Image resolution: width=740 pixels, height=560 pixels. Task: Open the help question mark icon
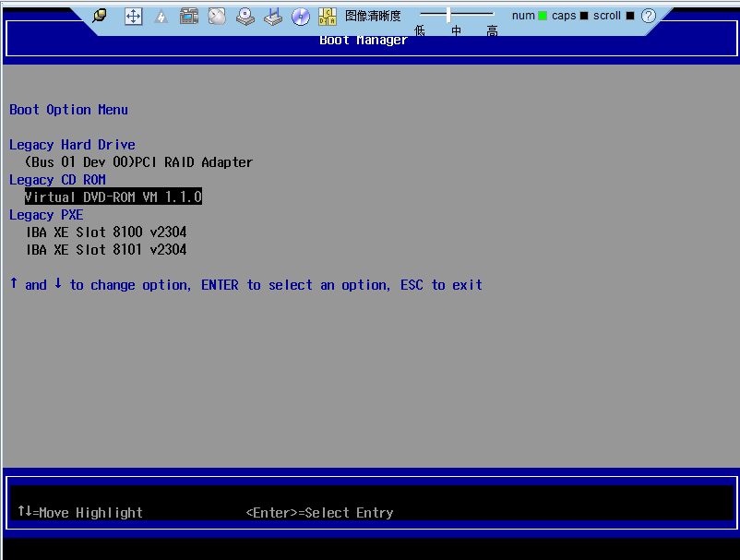[649, 16]
